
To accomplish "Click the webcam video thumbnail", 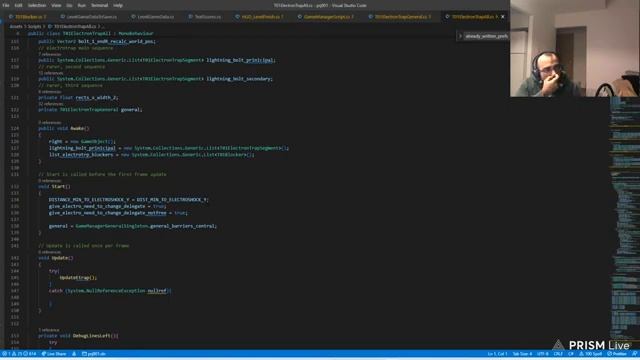I will [x=575, y=48].
